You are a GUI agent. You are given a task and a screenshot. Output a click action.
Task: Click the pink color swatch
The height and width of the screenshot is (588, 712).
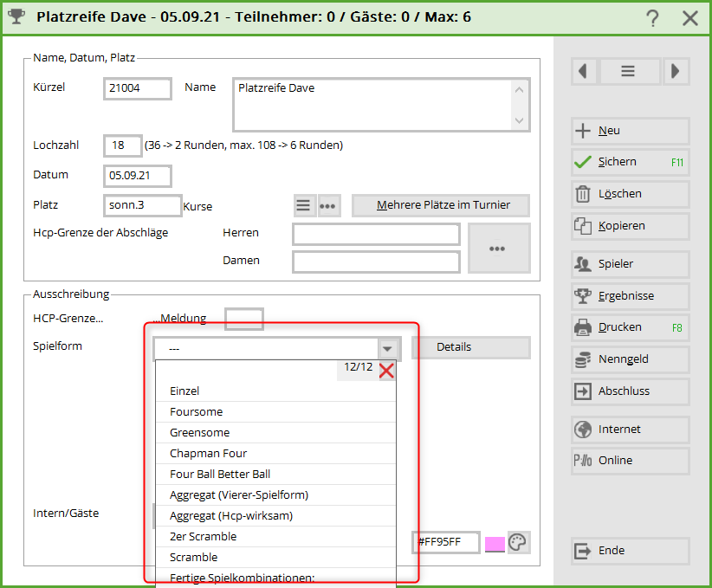(x=495, y=543)
